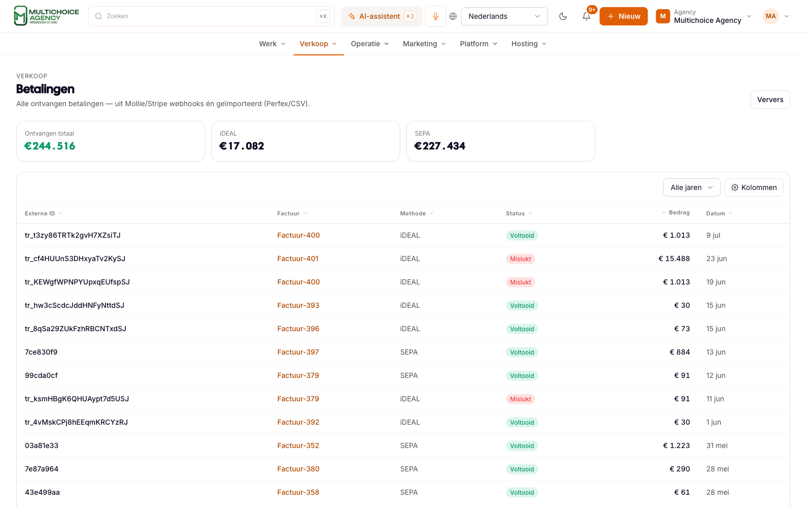The height and width of the screenshot is (508, 812).
Task: Focus the Zoeken search field
Action: [211, 16]
